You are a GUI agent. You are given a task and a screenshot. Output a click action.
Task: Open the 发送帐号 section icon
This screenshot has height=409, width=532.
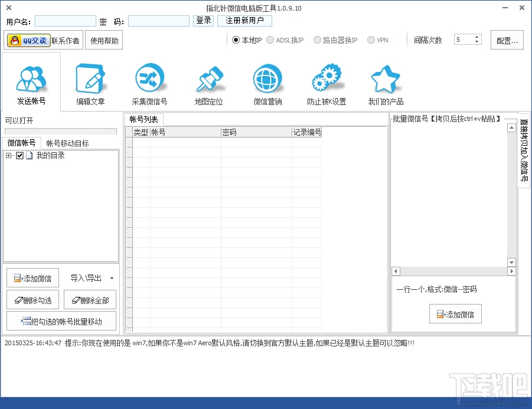pos(31,78)
